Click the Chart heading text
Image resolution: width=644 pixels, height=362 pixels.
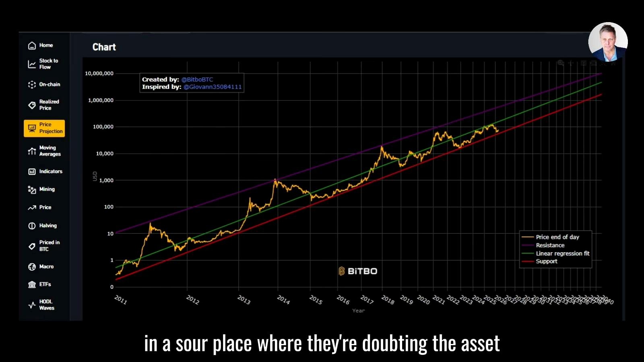pyautogui.click(x=104, y=47)
